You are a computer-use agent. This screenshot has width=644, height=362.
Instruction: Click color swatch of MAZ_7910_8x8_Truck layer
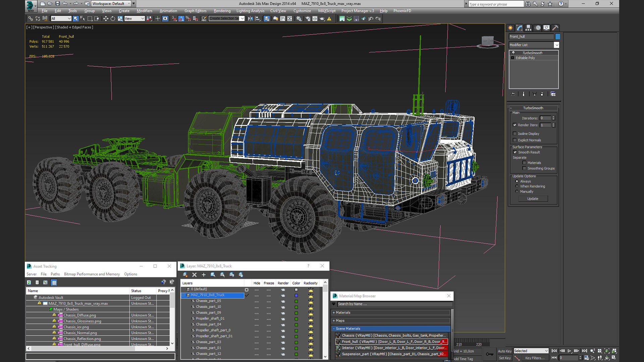click(296, 295)
